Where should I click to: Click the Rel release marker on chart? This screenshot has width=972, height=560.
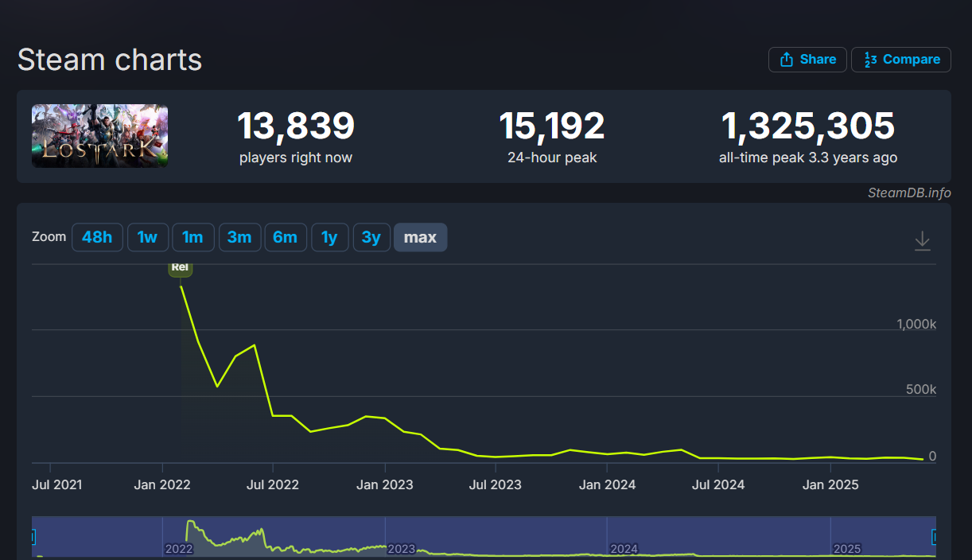point(180,268)
